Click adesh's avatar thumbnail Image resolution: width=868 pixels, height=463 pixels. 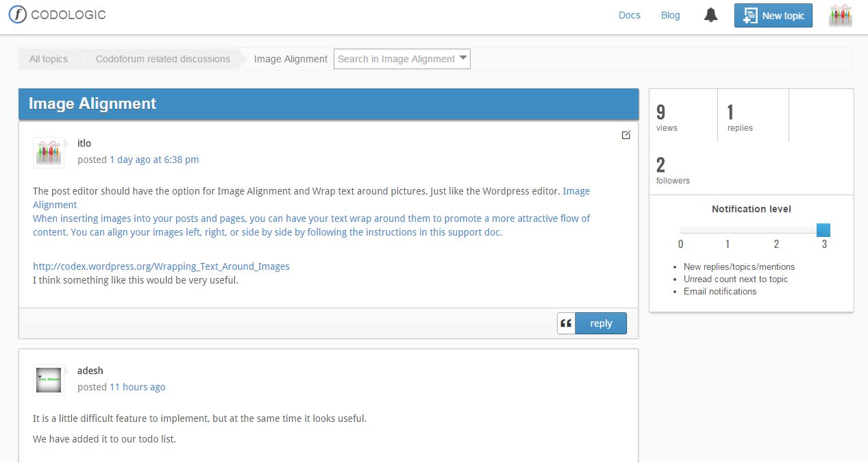click(49, 380)
